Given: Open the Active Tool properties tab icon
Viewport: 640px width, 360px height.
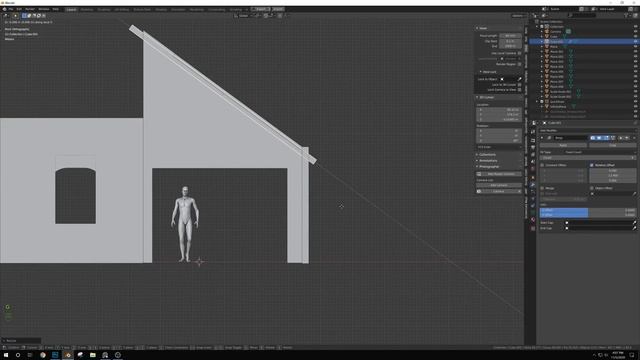Looking at the screenshot, I should point(533,131).
